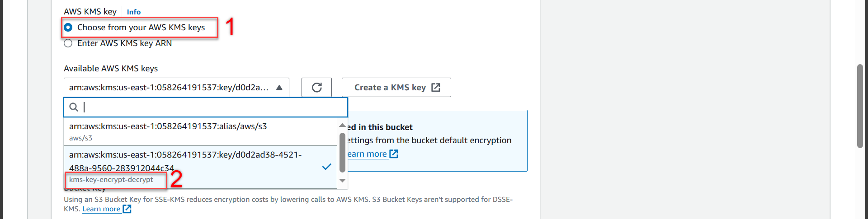Viewport: 868px width, 219px height.
Task: Click the KMS key list scrollbar thumb
Action: (x=343, y=152)
